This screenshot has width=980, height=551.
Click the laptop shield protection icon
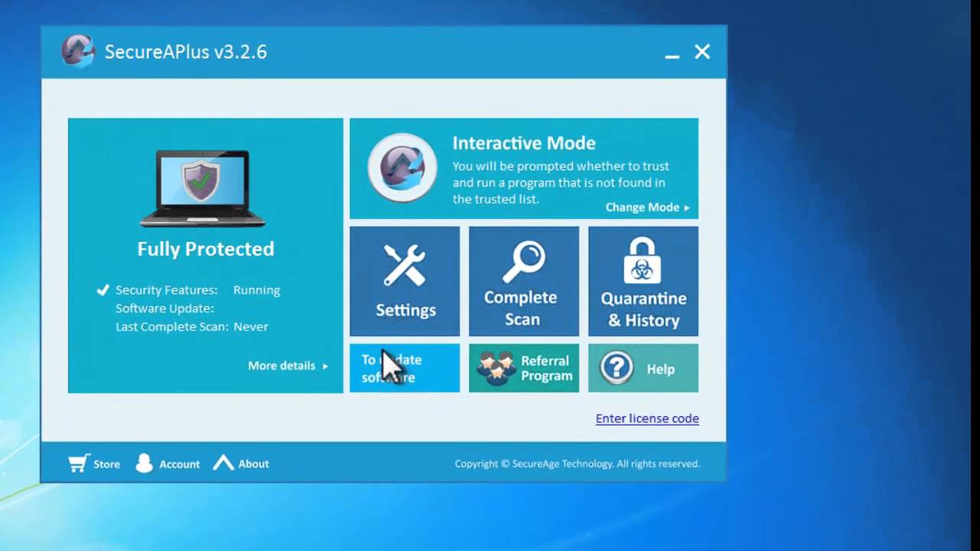(203, 188)
